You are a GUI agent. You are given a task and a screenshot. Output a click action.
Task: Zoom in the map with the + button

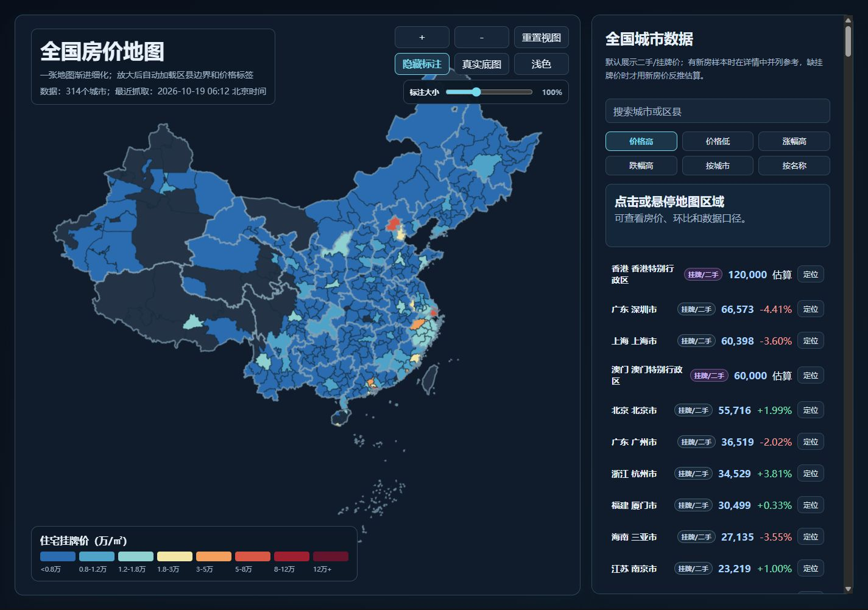(422, 37)
